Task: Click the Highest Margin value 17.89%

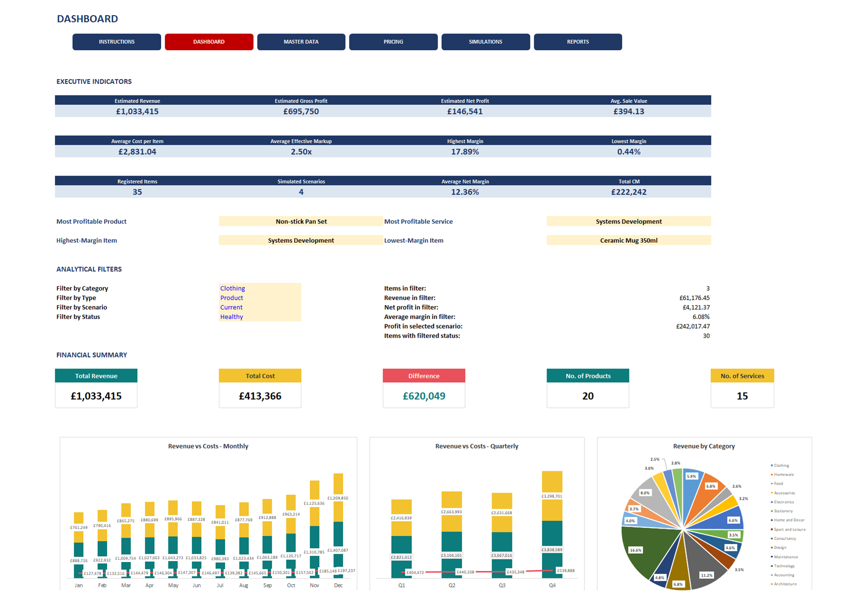Action: point(465,152)
